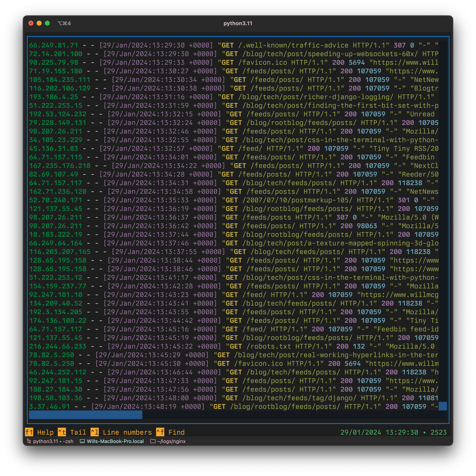476x476 pixels.
Task: Click the Wills-MacBook-Pro.local hostname
Action: pos(115,441)
